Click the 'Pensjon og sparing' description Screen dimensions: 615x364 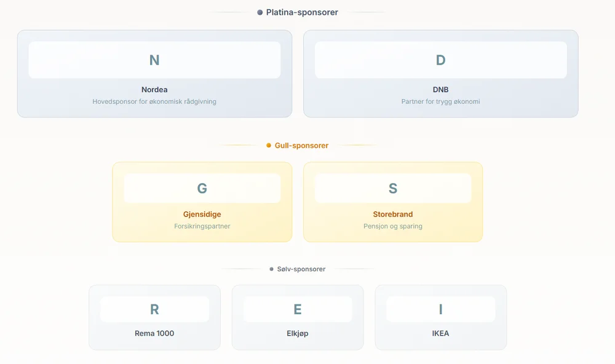pyautogui.click(x=393, y=226)
